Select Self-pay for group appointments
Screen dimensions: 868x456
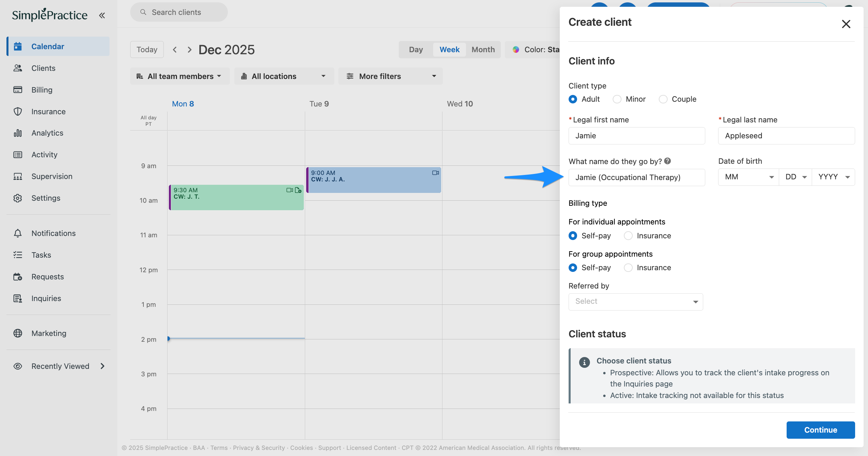click(x=573, y=267)
